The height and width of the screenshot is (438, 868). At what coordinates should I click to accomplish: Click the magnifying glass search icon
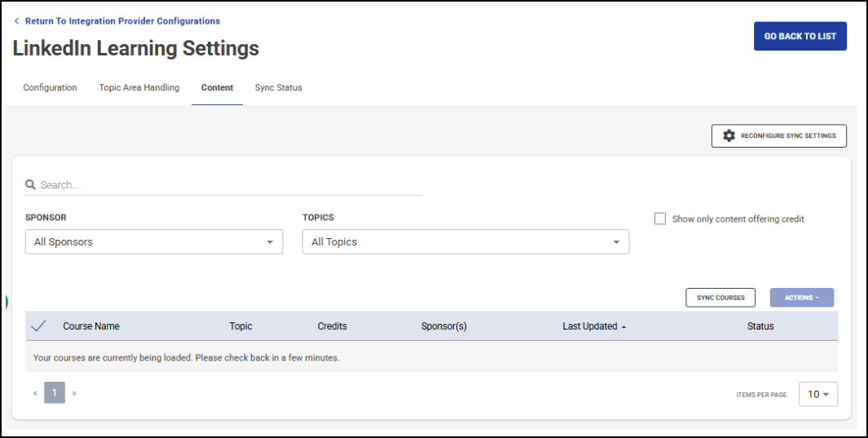coord(31,185)
